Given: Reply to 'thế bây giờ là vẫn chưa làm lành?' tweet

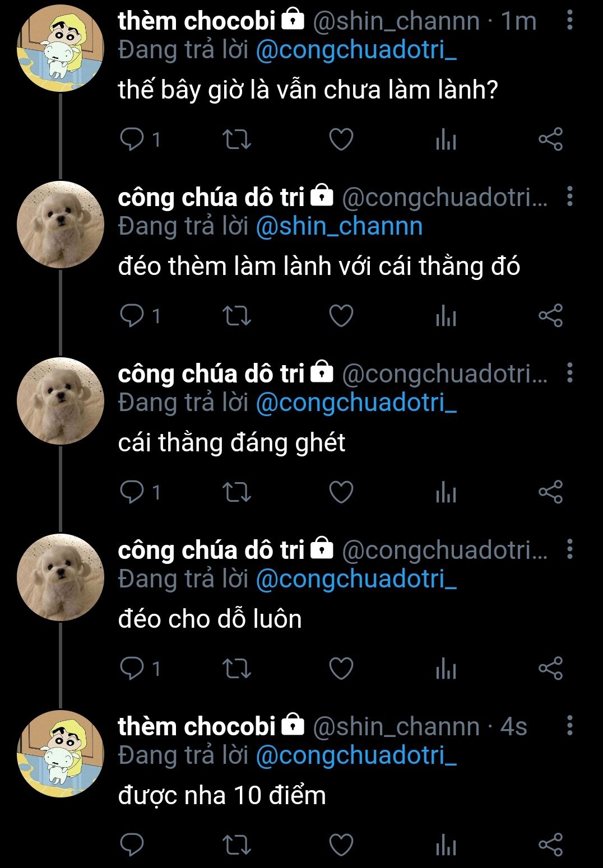Looking at the screenshot, I should pyautogui.click(x=132, y=139).
